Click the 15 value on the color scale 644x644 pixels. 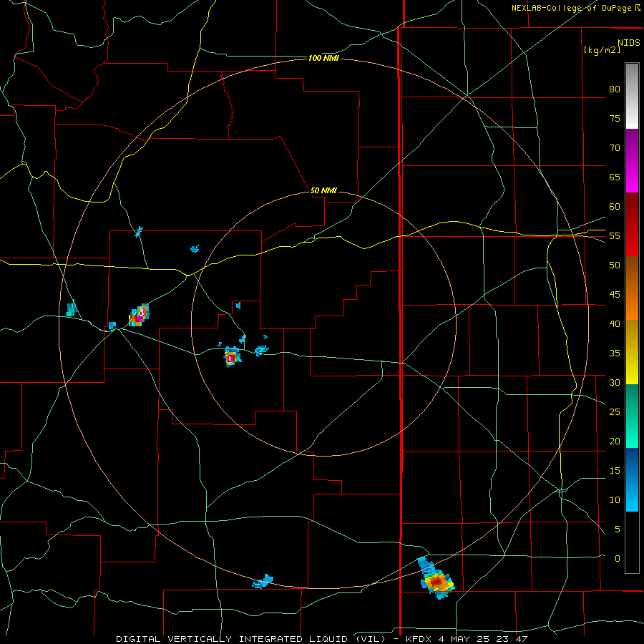[615, 471]
